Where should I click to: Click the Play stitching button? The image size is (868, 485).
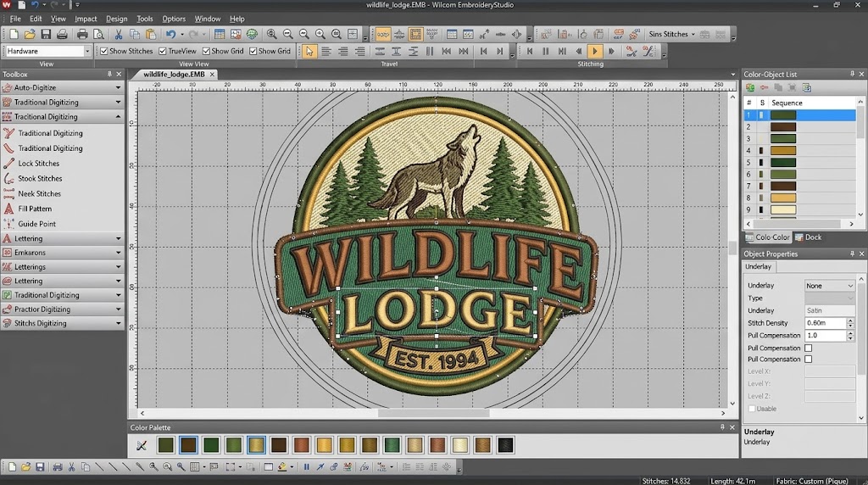(x=595, y=51)
